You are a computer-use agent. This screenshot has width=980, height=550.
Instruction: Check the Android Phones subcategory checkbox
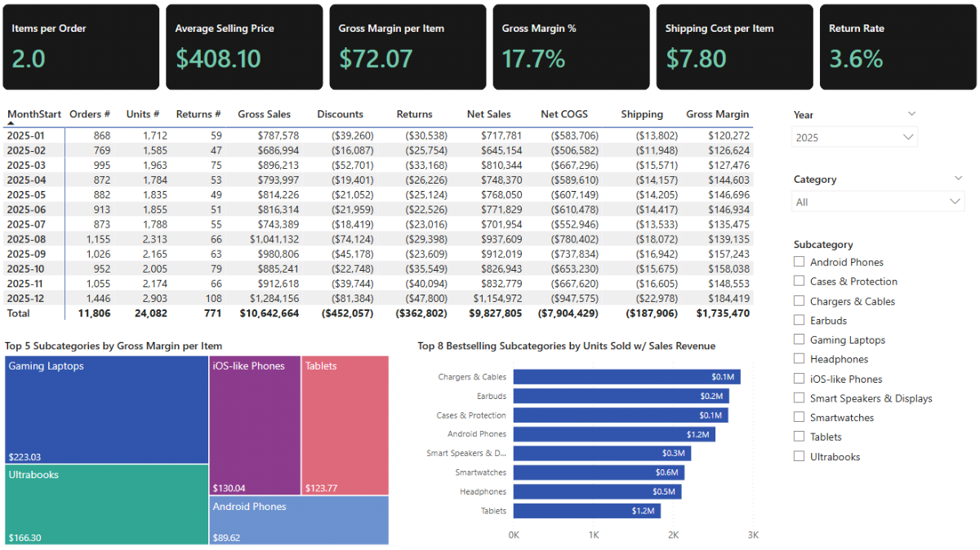800,262
